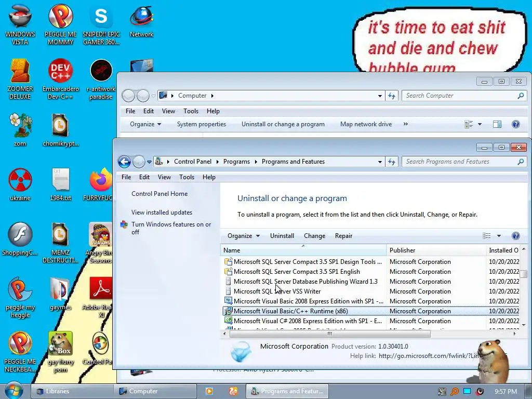Click the help icon in Programs and Features
The height and width of the screenshot is (399, 532).
pos(516,236)
